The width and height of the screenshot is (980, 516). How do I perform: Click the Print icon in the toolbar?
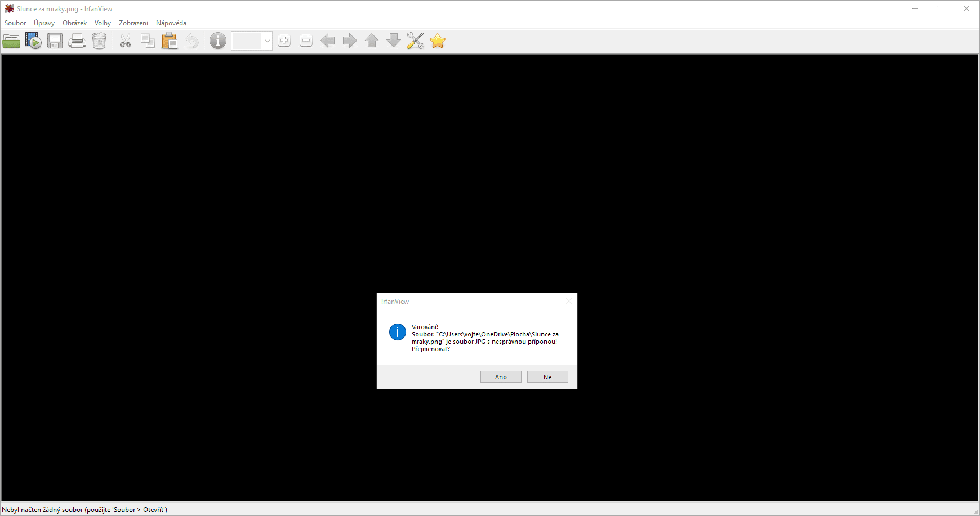[x=77, y=41]
